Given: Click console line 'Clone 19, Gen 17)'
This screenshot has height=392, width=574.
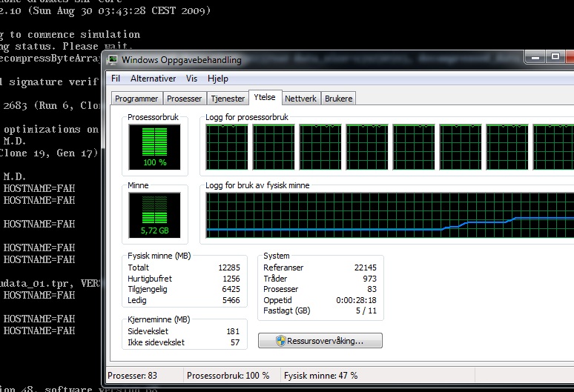Looking at the screenshot, I should 49,153.
